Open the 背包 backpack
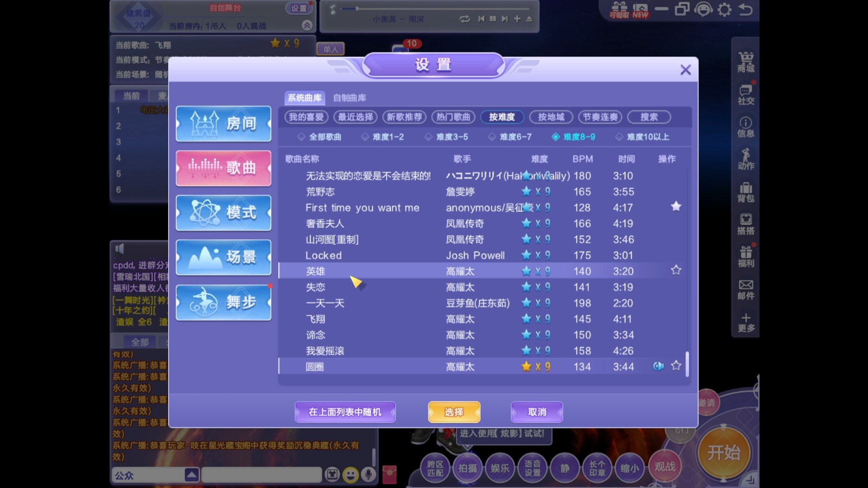868x488 pixels. (x=745, y=192)
